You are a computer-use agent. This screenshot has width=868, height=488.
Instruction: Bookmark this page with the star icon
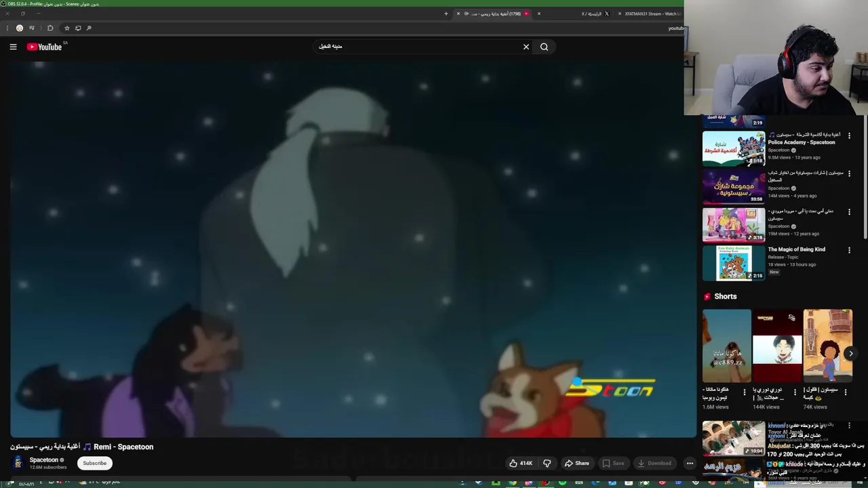[x=66, y=28]
